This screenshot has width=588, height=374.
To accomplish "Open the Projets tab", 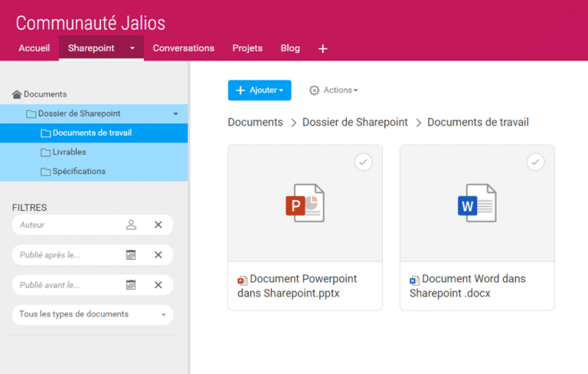I will point(247,48).
